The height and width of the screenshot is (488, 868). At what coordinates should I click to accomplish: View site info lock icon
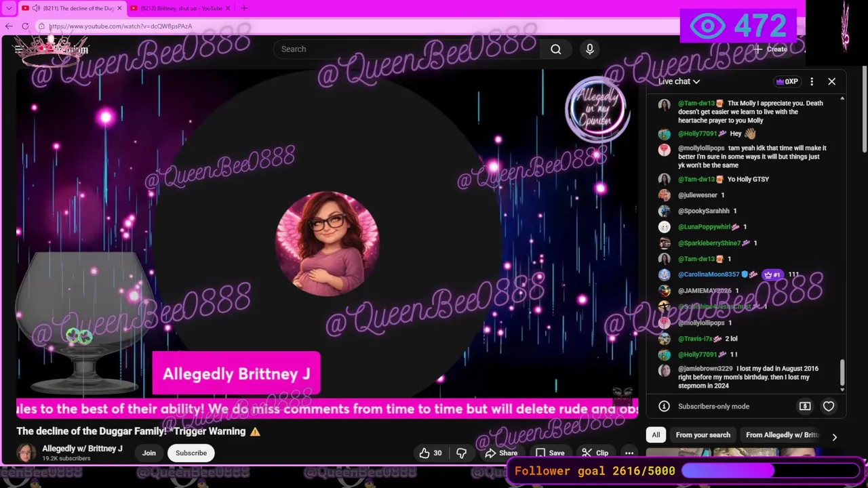tap(41, 26)
